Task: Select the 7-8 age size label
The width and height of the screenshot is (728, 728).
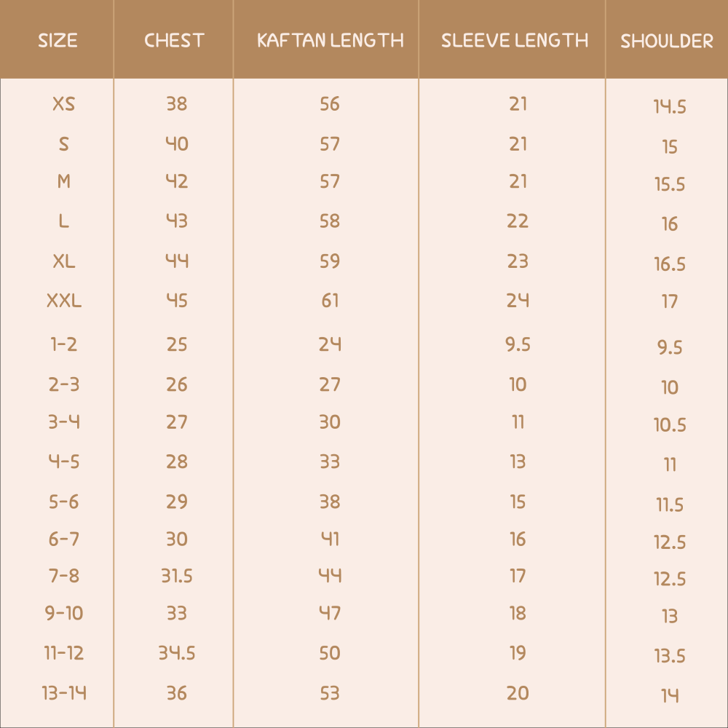Action: pos(63,576)
